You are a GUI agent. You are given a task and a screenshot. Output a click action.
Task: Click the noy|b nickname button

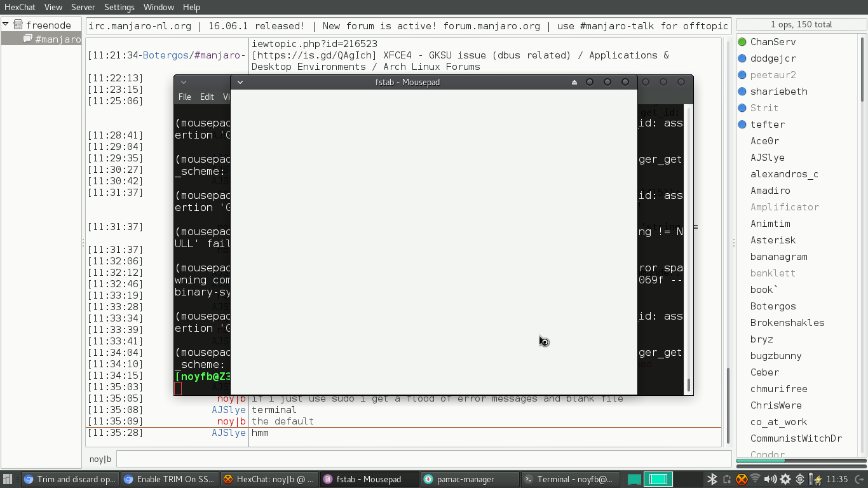click(x=100, y=459)
